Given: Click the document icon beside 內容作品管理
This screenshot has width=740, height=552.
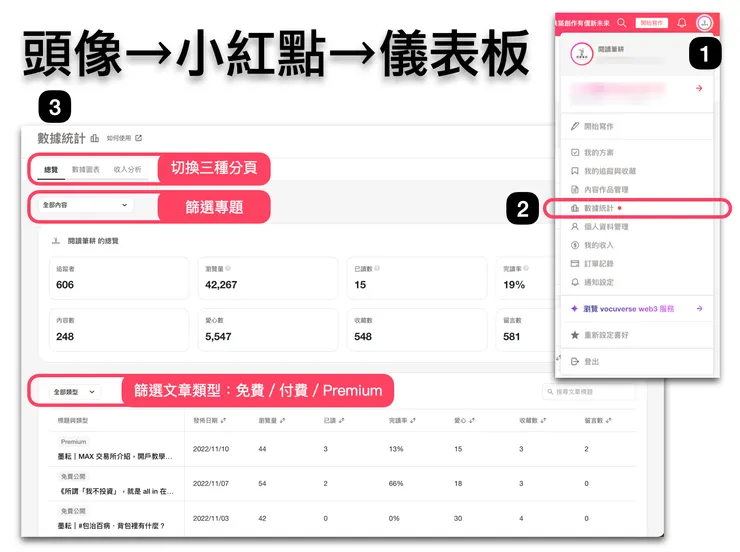Looking at the screenshot, I should click(575, 189).
